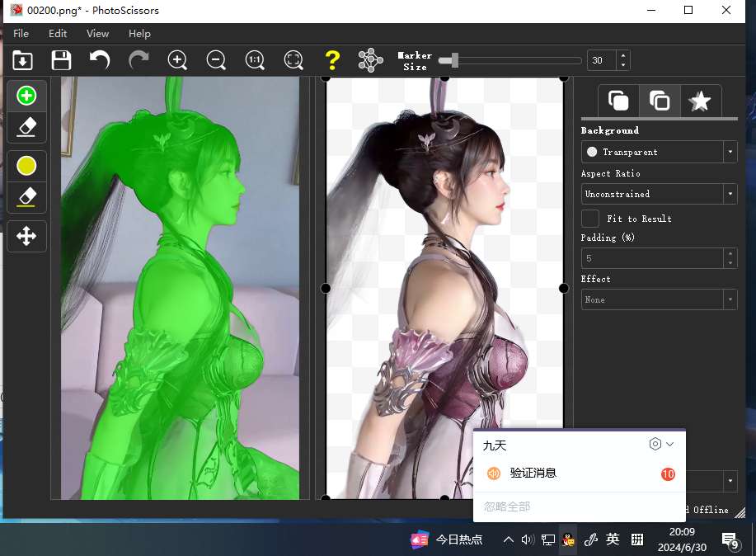Click the Zoom Out magnifier icon
The width and height of the screenshot is (756, 556).
coord(216,60)
